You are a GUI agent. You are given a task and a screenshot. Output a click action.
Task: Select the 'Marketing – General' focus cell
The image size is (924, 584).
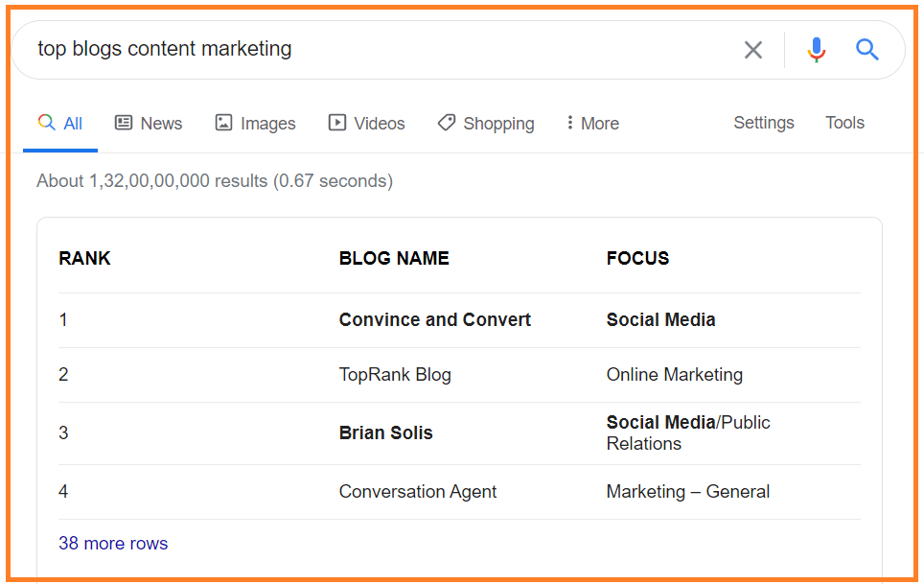[x=688, y=492]
